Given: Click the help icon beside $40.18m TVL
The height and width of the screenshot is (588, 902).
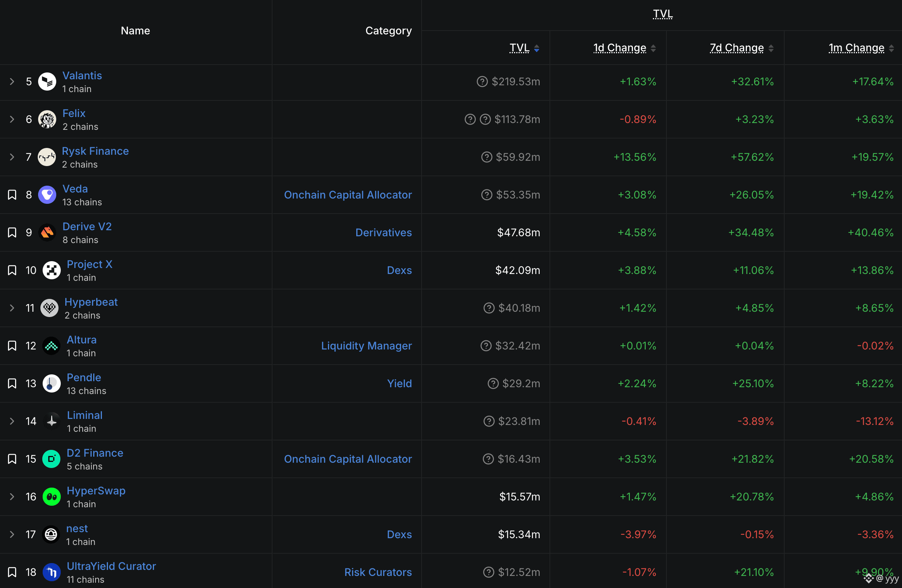Looking at the screenshot, I should [x=489, y=308].
